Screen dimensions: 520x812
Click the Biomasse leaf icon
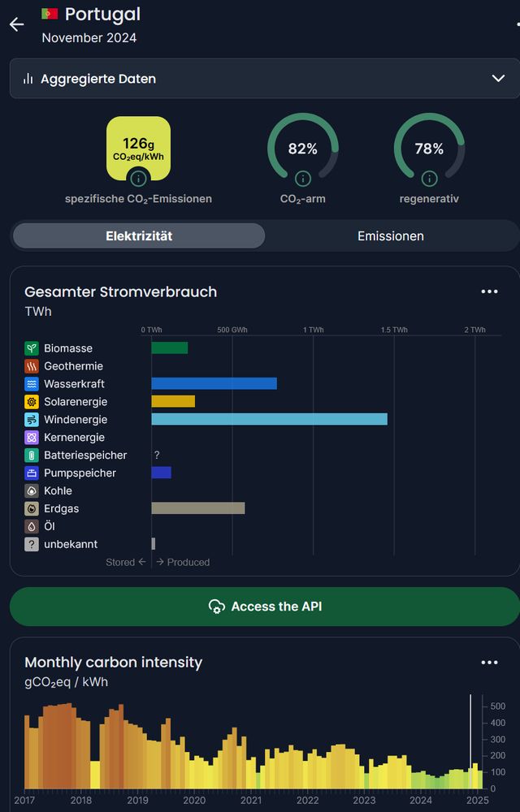pos(32,348)
